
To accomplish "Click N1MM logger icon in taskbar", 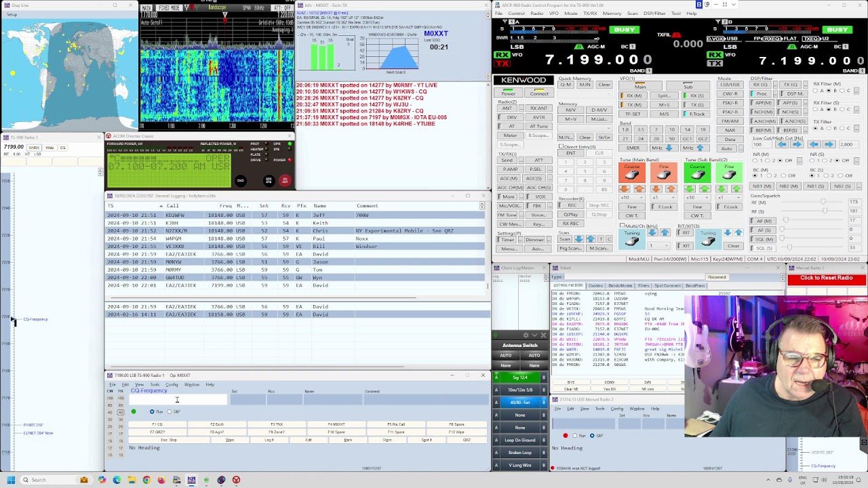I will point(191,480).
